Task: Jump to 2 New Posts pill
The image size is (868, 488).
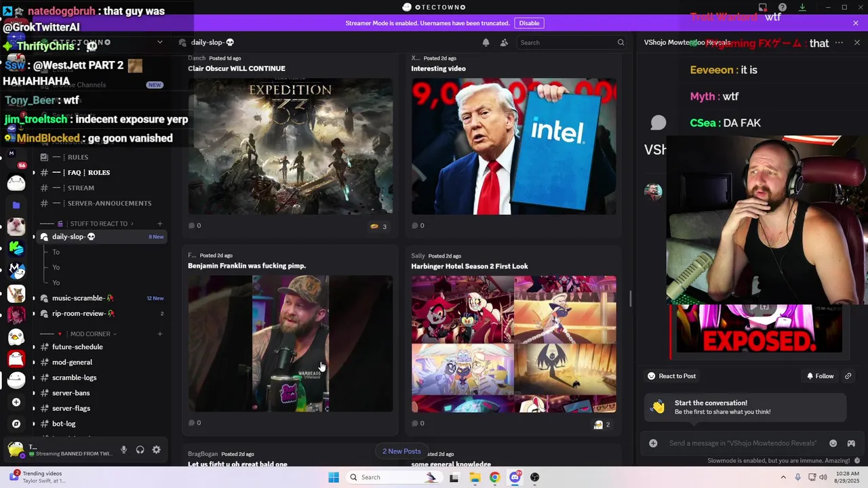Action: pos(401,451)
